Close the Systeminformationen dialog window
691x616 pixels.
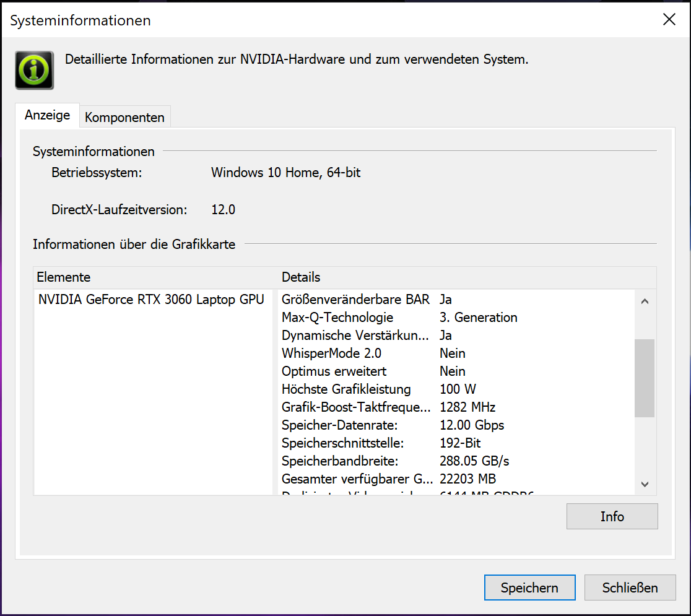tap(669, 20)
